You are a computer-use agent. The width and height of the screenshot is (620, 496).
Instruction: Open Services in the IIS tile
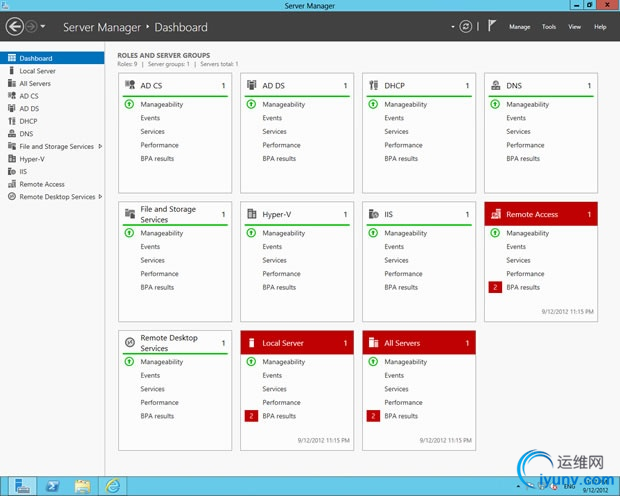point(396,260)
